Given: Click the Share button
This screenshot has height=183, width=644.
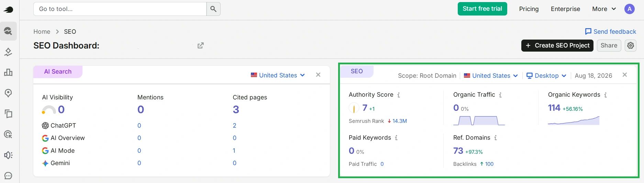Looking at the screenshot, I should (x=609, y=45).
